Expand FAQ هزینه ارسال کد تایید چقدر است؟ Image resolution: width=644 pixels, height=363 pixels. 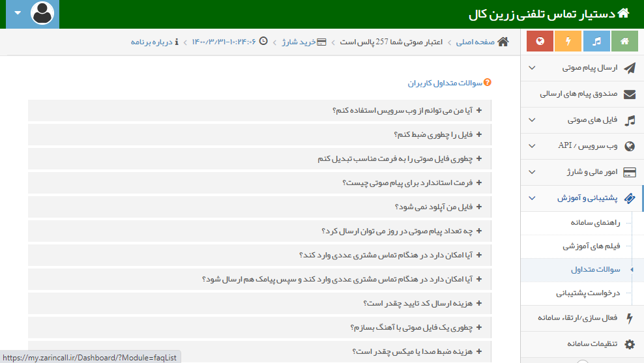click(259, 304)
